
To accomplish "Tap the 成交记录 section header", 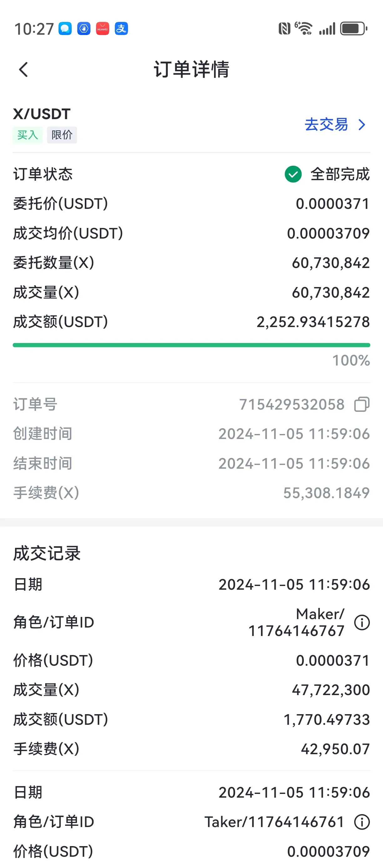I will [47, 554].
